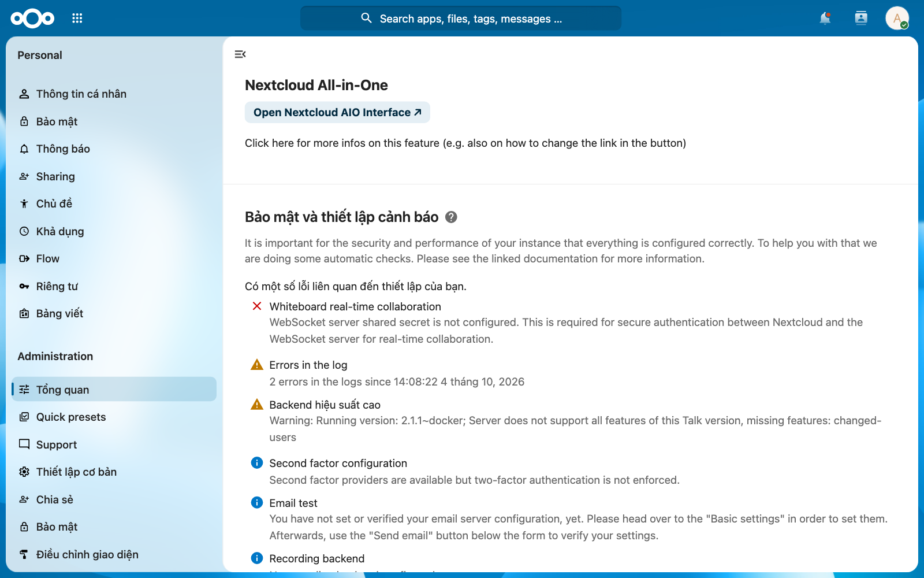
Task: Open Bảng viết settings
Action: coord(114,313)
